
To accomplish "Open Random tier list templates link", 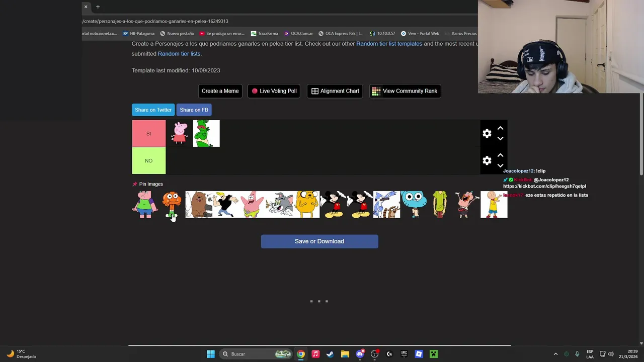I will click(x=389, y=44).
